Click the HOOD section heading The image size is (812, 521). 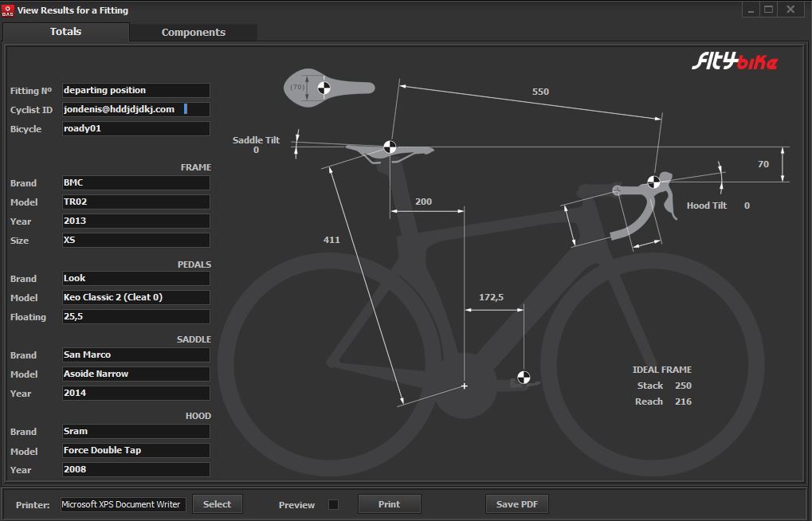point(198,415)
